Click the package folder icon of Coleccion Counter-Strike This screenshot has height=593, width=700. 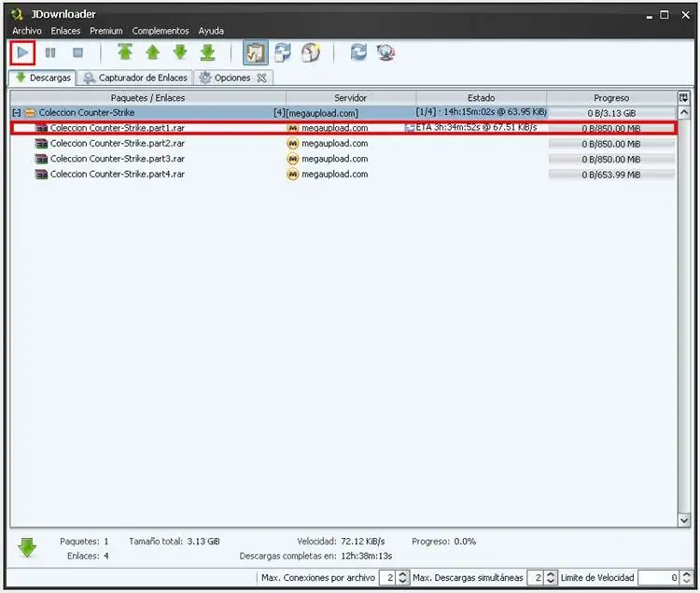coord(30,113)
